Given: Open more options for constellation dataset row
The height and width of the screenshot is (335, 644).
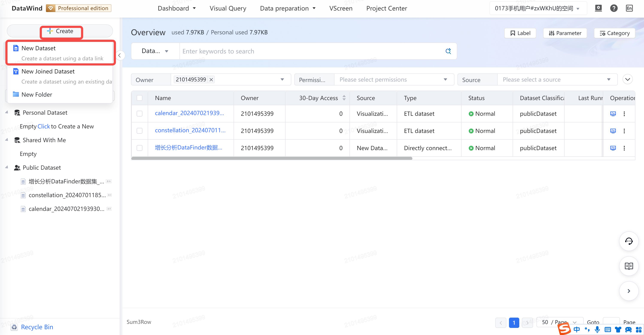Looking at the screenshot, I should (x=624, y=131).
